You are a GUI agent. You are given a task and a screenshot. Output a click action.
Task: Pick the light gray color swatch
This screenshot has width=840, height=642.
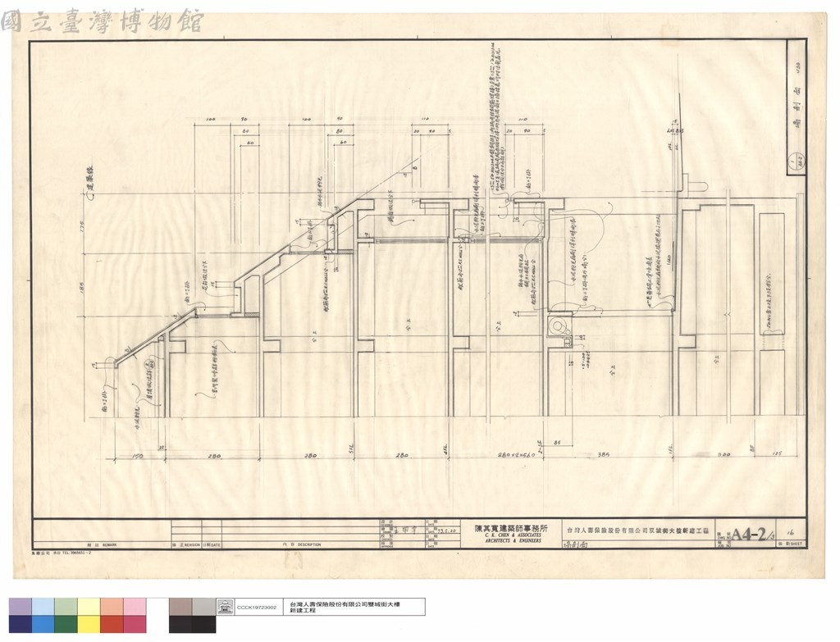coord(204,607)
